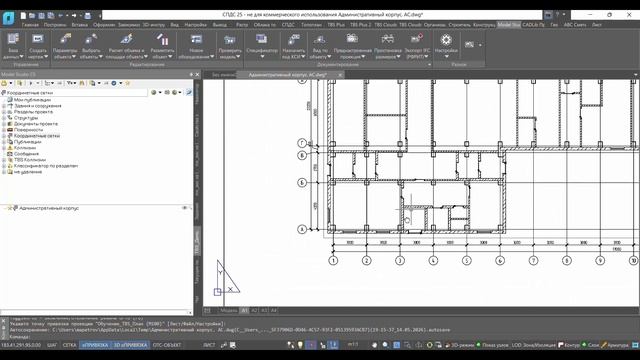Click the zoom magnifier icon in status bar
Viewport: 640px width, 360px height.
point(385,345)
